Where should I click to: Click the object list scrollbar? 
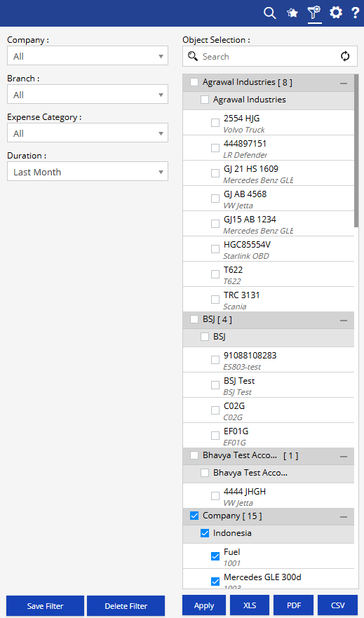click(x=356, y=151)
